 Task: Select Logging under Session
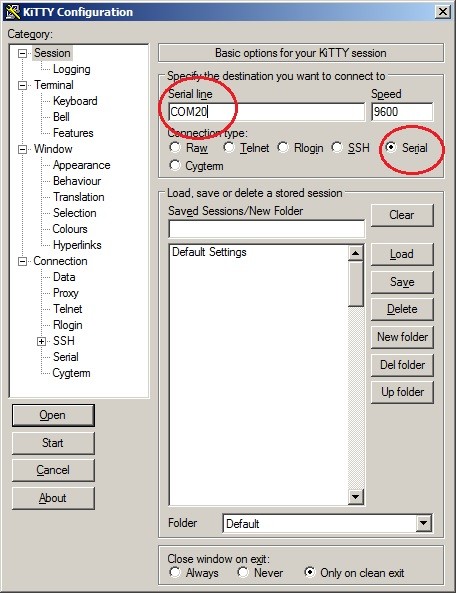tap(72, 69)
